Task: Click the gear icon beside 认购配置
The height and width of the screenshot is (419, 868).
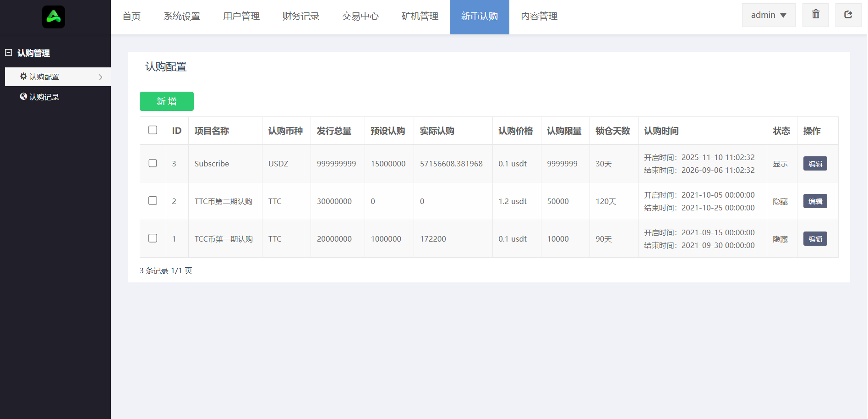Action: click(x=23, y=77)
